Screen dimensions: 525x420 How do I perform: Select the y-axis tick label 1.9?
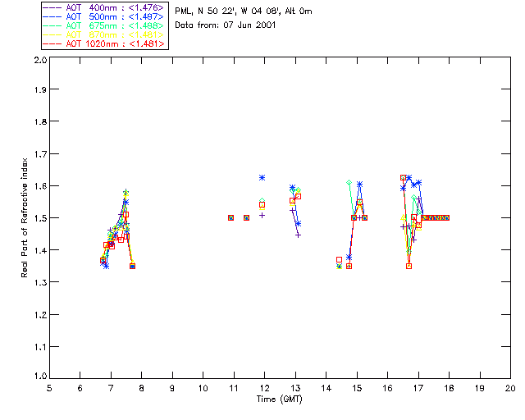[40, 89]
